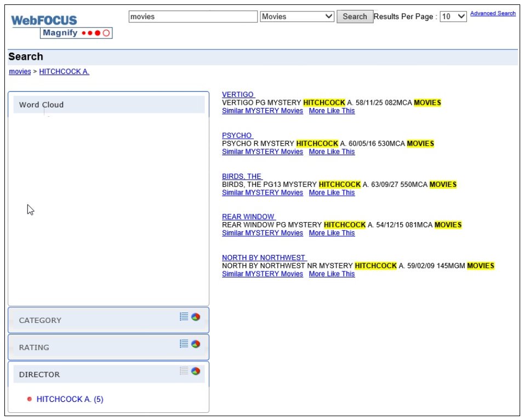This screenshot has width=524, height=420.
Task: Click the pie chart icon in DIRECTOR panel
Action: pyautogui.click(x=196, y=371)
